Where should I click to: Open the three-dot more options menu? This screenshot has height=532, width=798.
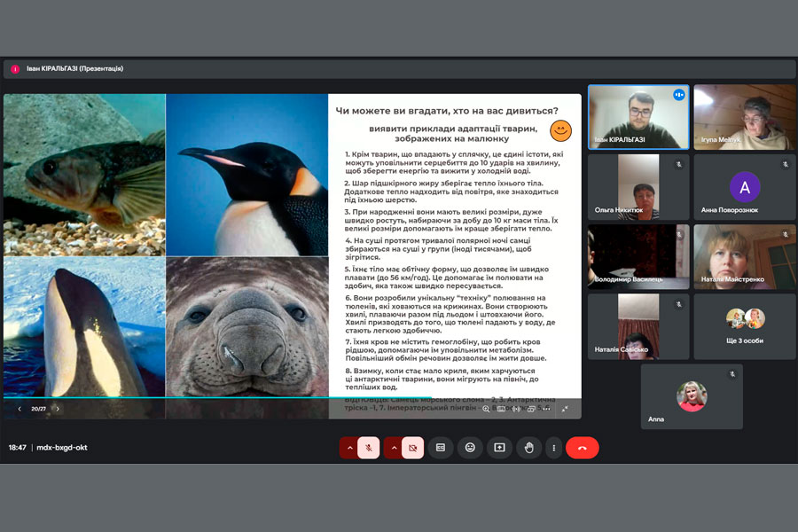pos(553,448)
